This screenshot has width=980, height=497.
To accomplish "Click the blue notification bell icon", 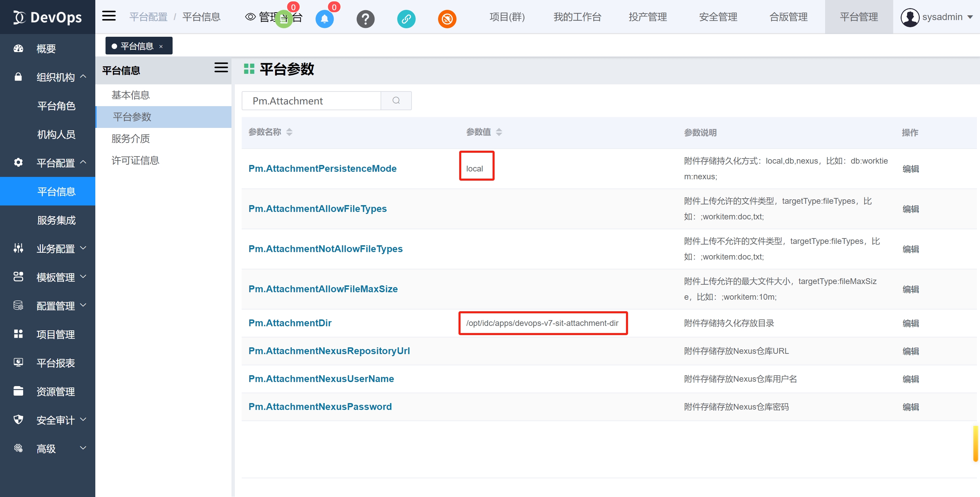I will click(x=324, y=19).
